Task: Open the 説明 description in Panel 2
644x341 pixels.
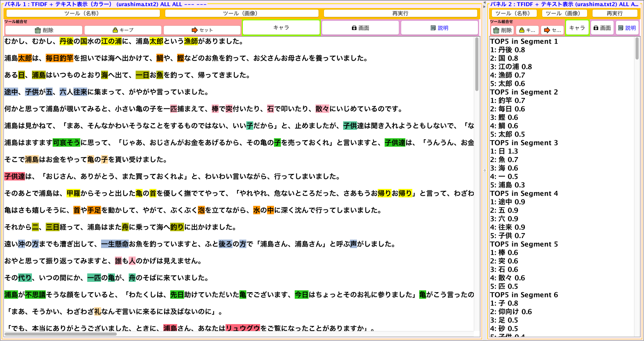Action: (x=627, y=28)
